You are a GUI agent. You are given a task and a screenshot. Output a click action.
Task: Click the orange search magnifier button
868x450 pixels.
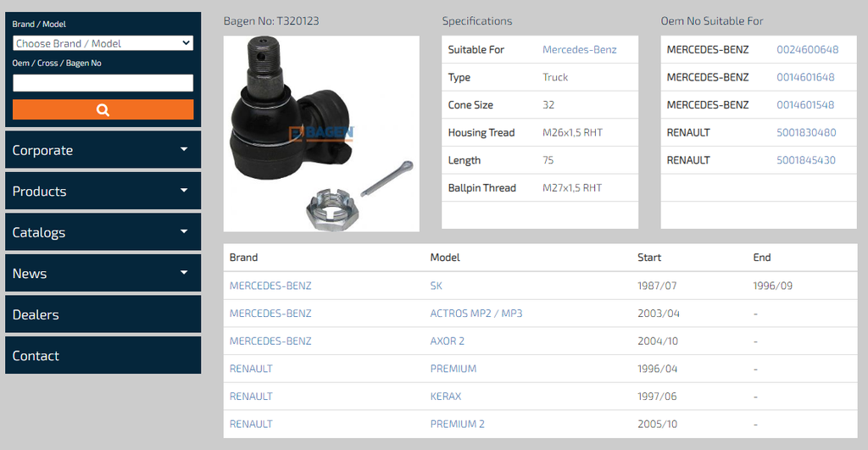pyautogui.click(x=103, y=109)
